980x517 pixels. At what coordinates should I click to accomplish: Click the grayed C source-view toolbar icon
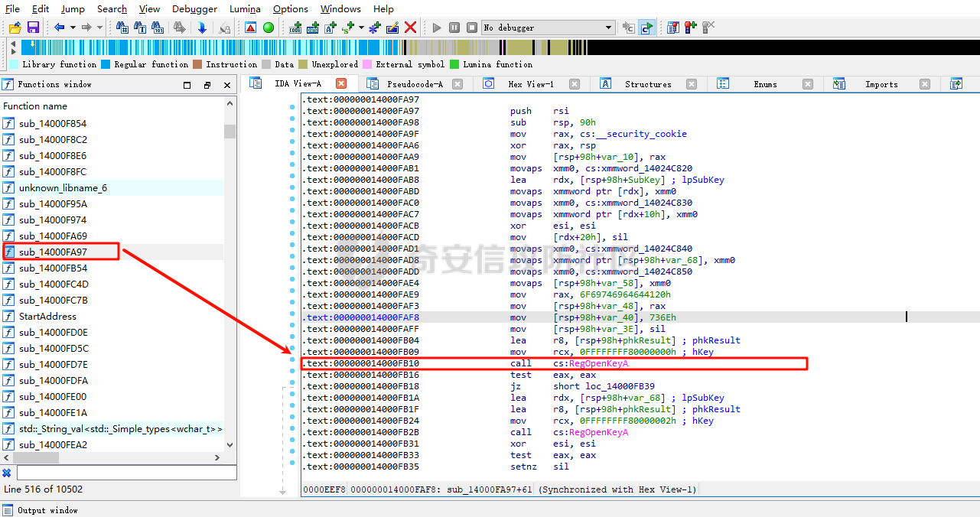click(x=629, y=28)
